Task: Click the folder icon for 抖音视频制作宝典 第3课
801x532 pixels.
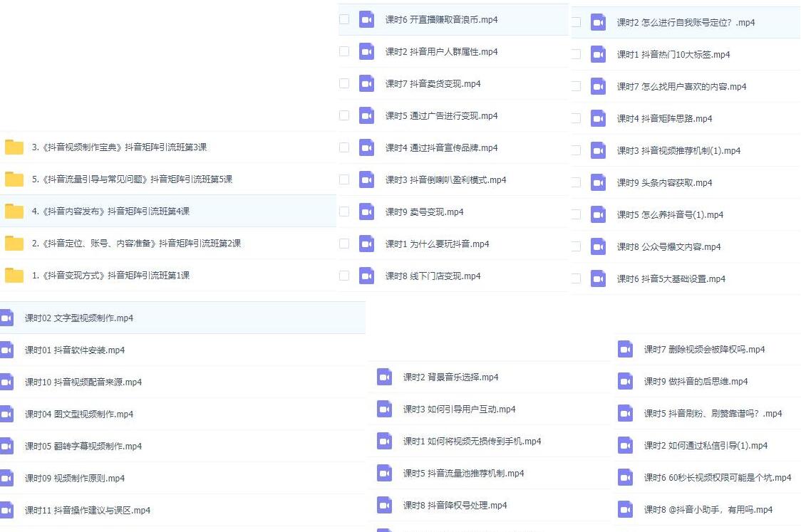Action: [14, 147]
